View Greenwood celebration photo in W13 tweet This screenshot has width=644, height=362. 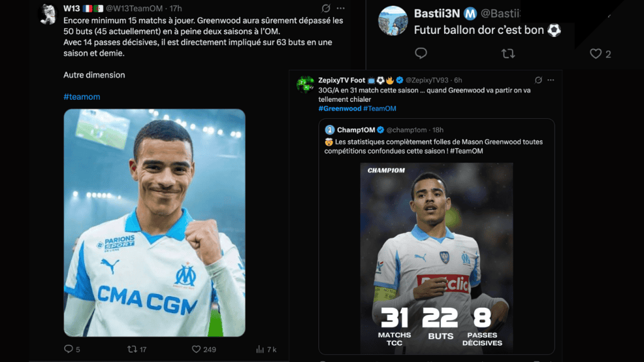click(x=155, y=222)
